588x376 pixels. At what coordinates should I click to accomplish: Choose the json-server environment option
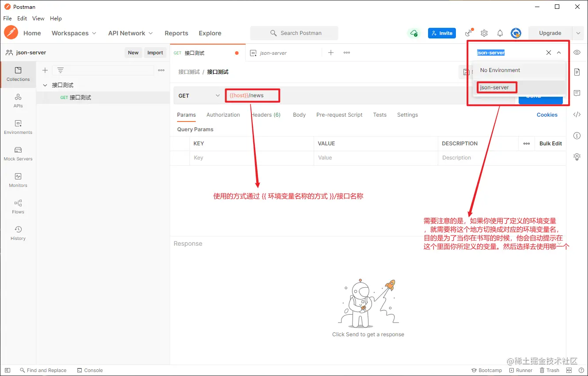tap(519, 87)
